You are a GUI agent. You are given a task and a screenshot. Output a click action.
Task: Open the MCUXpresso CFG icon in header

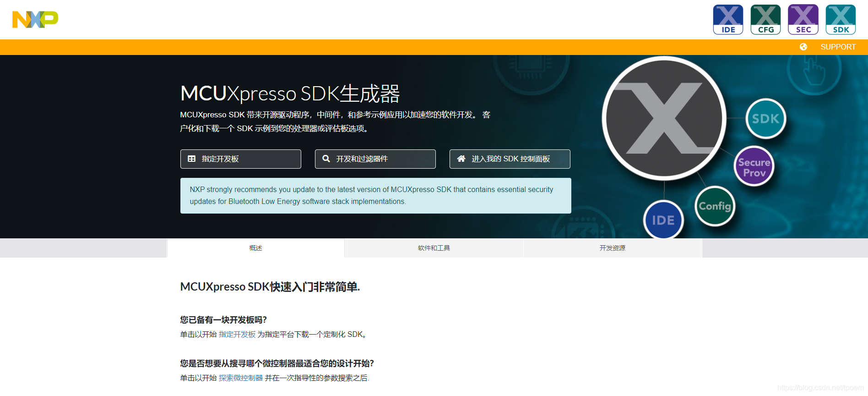(x=765, y=20)
